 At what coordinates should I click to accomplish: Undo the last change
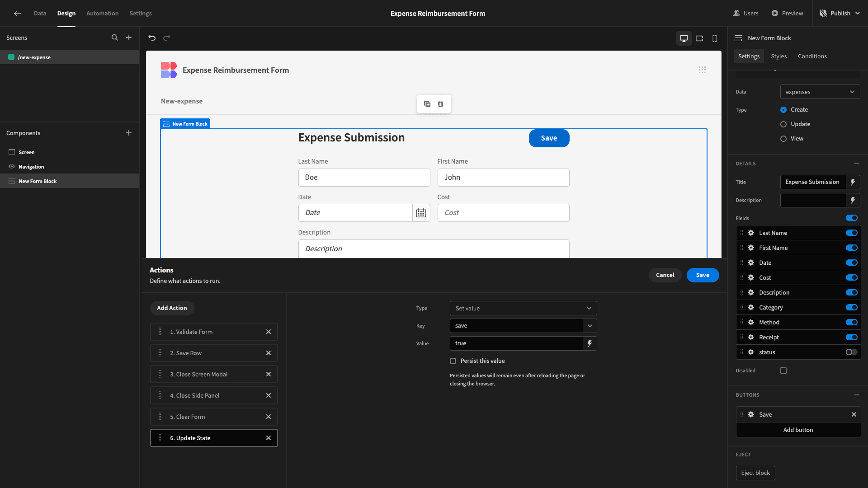pyautogui.click(x=152, y=38)
